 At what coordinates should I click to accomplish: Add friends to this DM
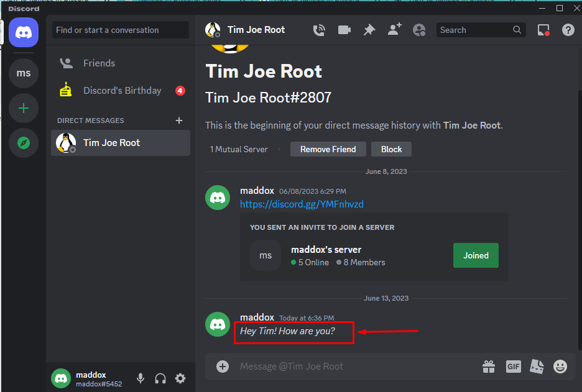(x=395, y=29)
